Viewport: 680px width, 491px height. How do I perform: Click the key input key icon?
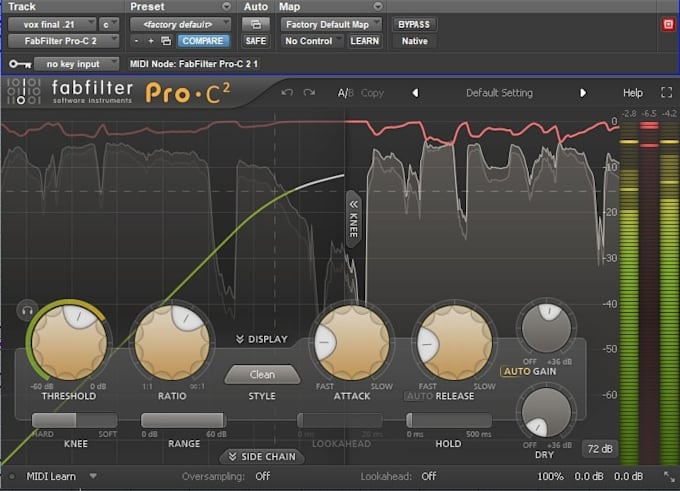coord(20,64)
